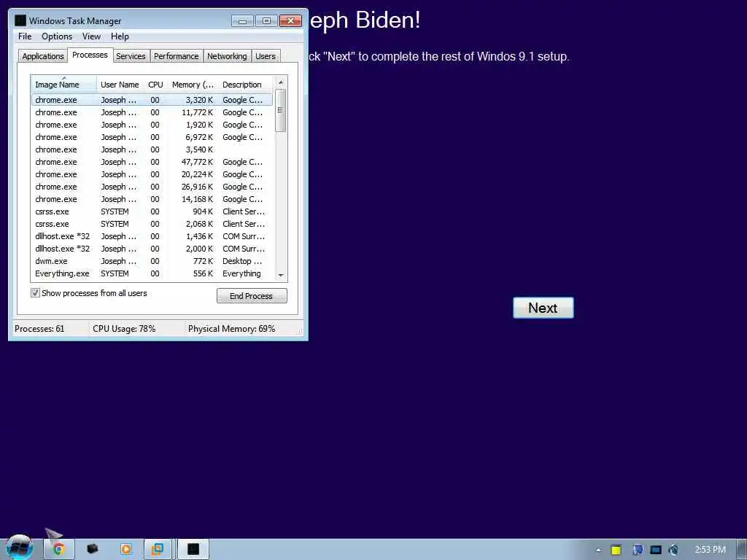Click the Task Manager title bar icon

pyautogui.click(x=20, y=20)
